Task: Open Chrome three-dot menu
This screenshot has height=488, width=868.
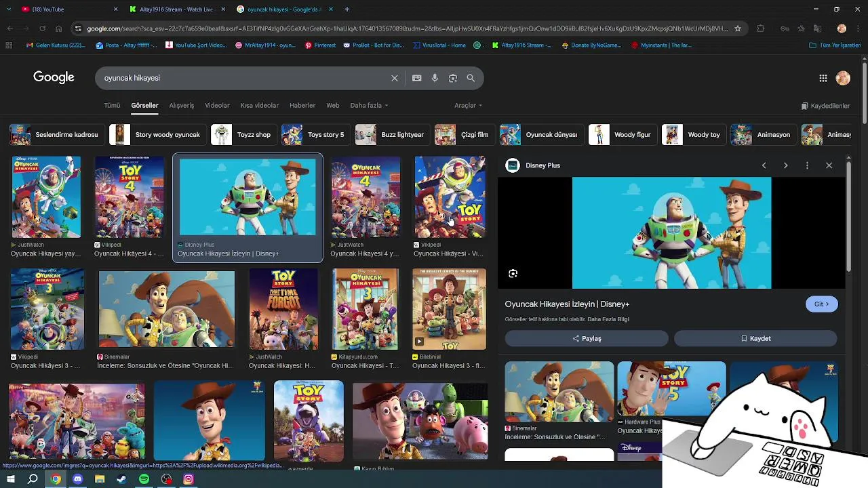Action: click(x=857, y=28)
